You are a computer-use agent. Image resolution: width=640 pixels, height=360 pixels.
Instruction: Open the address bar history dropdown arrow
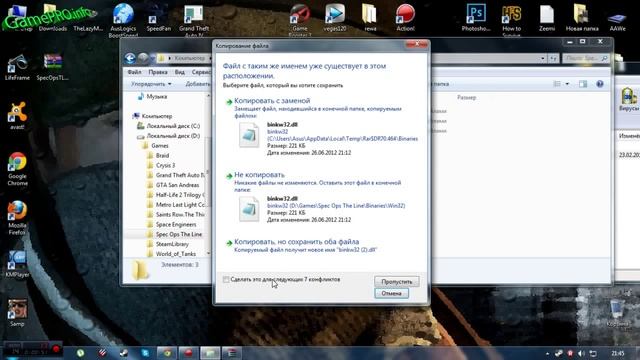(542, 58)
